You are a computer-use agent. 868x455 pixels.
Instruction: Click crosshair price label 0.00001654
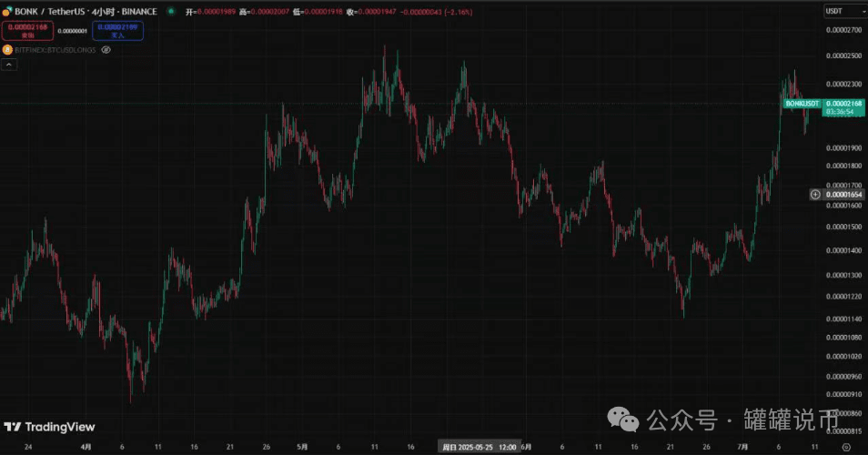(844, 195)
